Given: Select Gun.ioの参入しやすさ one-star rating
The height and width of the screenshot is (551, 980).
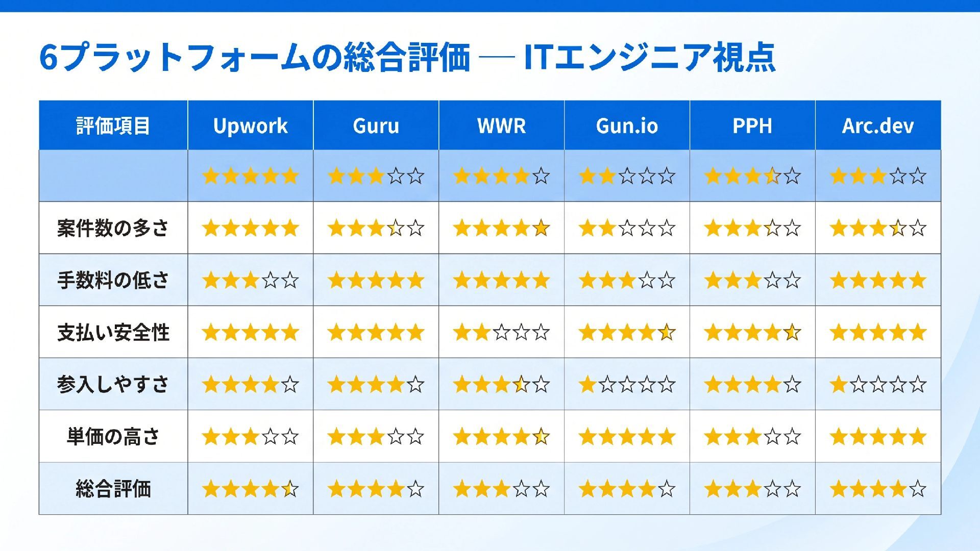Looking at the screenshot, I should (627, 384).
